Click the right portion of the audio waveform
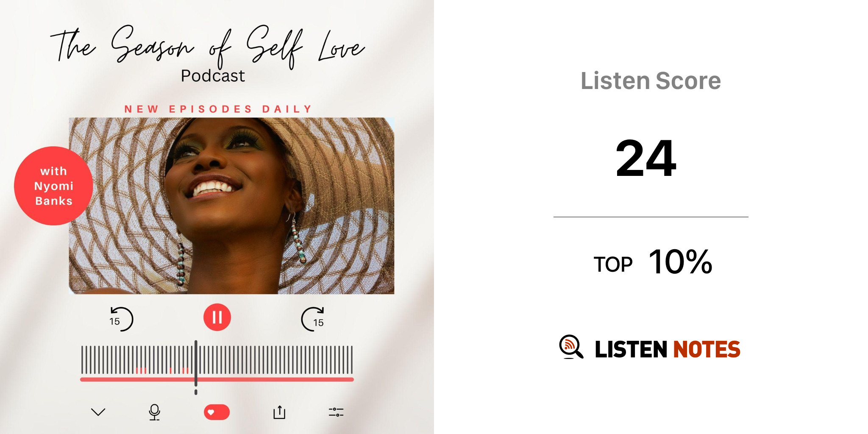This screenshot has width=868, height=434. (275, 359)
